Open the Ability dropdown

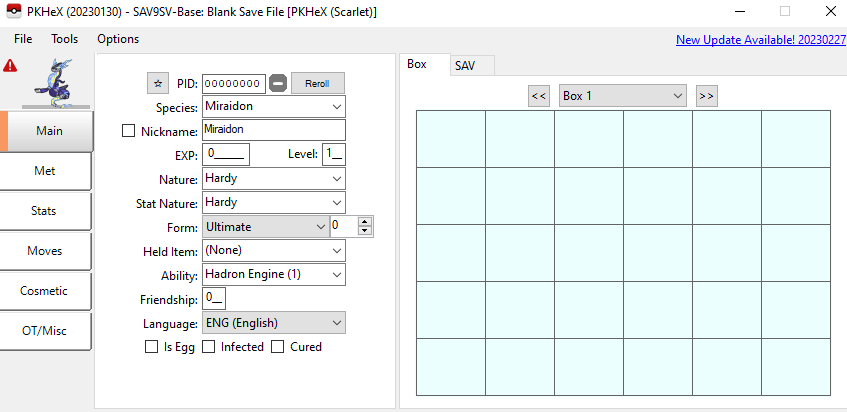click(274, 274)
